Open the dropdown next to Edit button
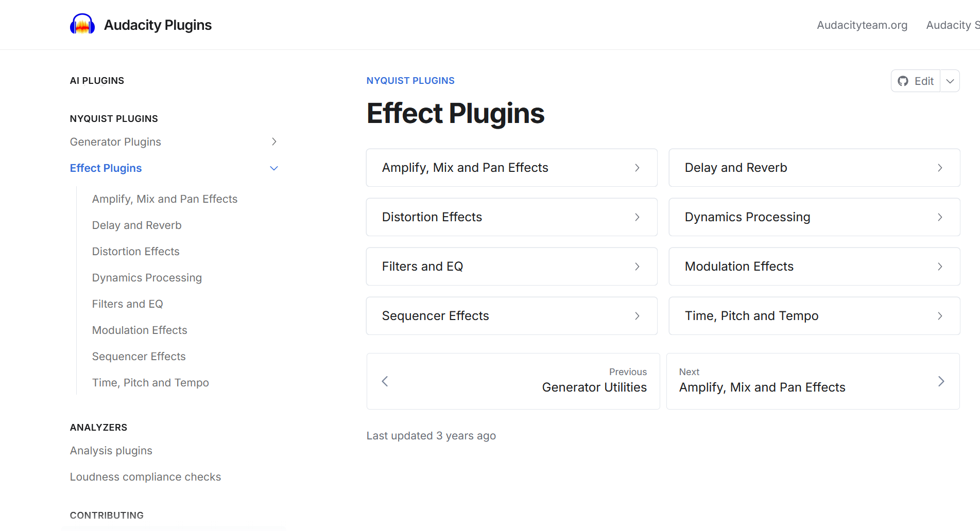Image resolution: width=980 pixels, height=531 pixels. pyautogui.click(x=950, y=81)
